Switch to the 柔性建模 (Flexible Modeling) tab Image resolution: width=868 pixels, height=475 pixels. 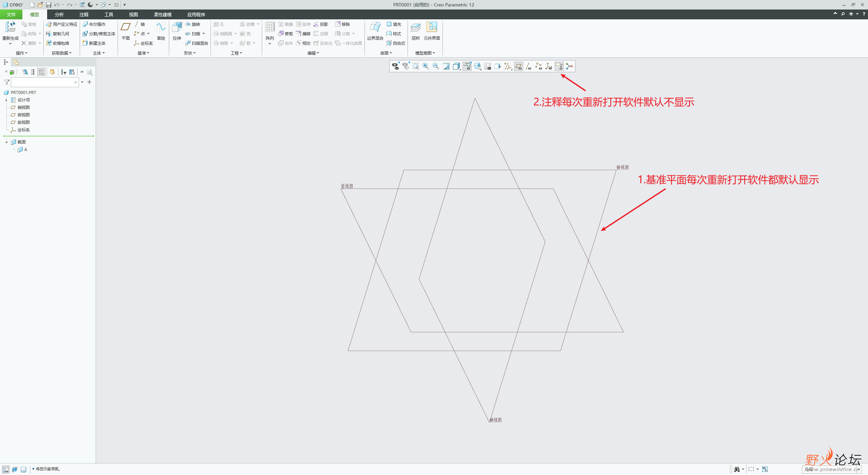(163, 15)
